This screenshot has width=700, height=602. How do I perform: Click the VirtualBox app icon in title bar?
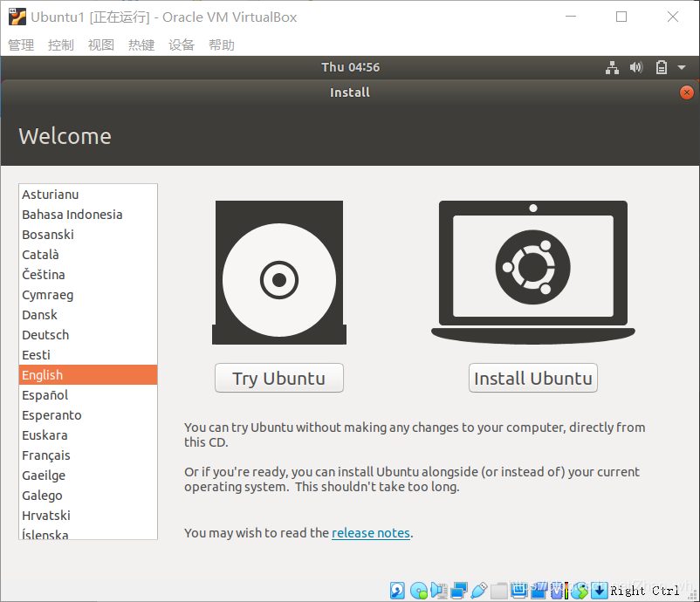pyautogui.click(x=17, y=17)
